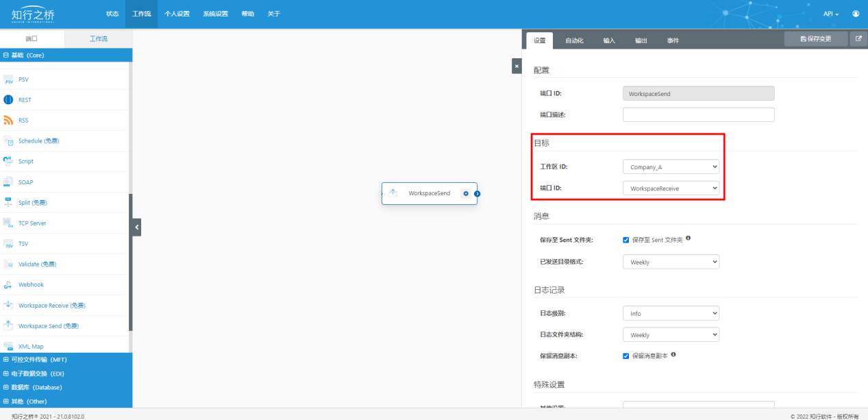This screenshot has height=420, width=868.
Task: Click the blue arrow on WorkspaceSend node
Action: (x=478, y=193)
